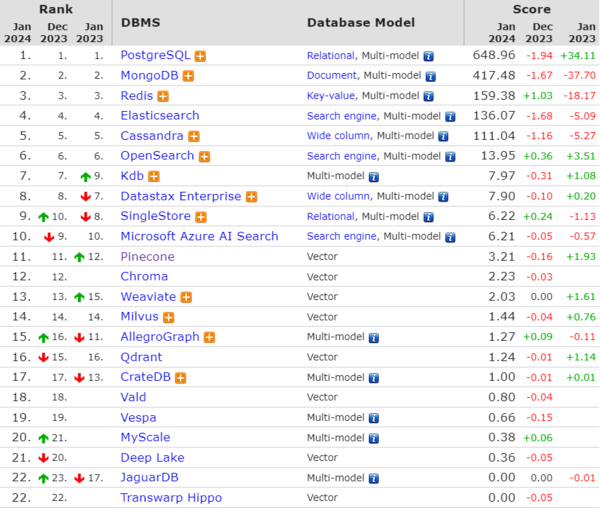Click the info icon in the AllegroGraph row

pos(374,338)
